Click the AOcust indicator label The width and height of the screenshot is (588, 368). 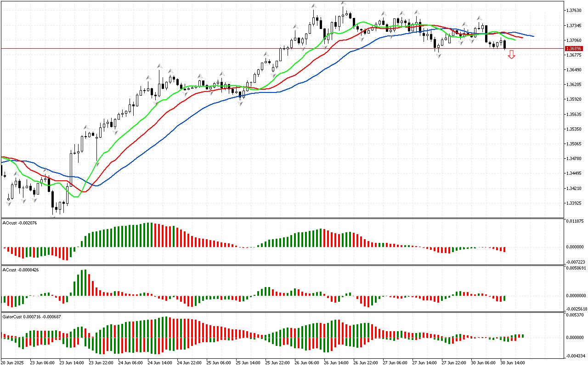[20, 223]
